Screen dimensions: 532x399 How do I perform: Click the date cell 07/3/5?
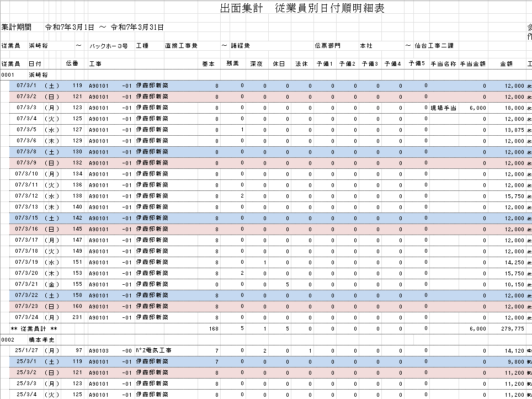26,130
